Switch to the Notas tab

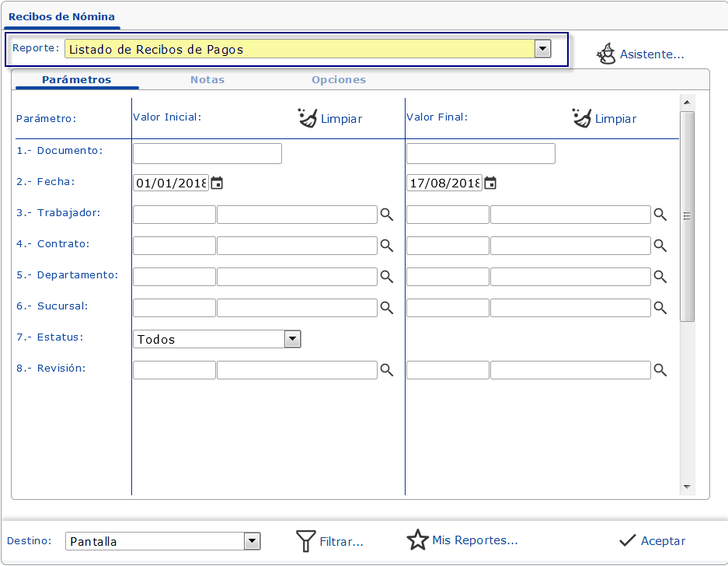207,79
